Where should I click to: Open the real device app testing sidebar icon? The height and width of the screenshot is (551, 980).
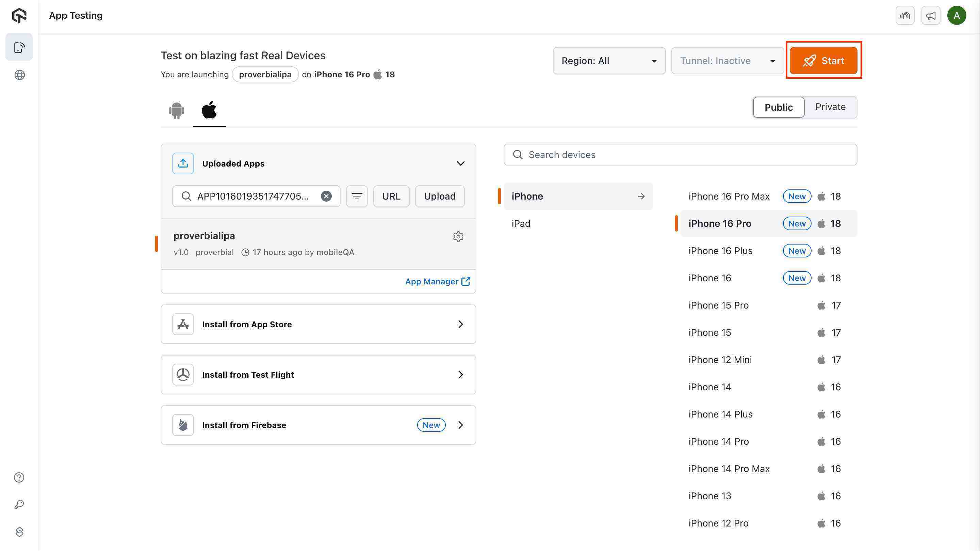tap(19, 47)
